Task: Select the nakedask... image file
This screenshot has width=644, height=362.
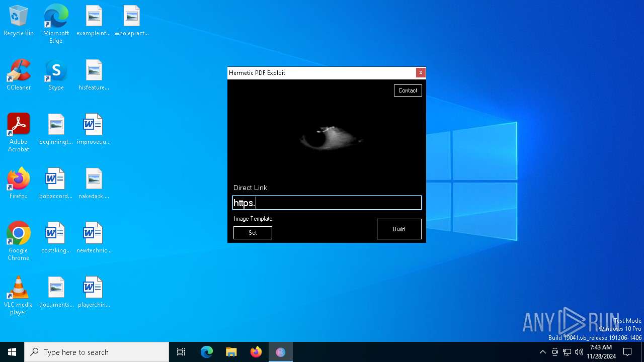Action: click(x=94, y=184)
